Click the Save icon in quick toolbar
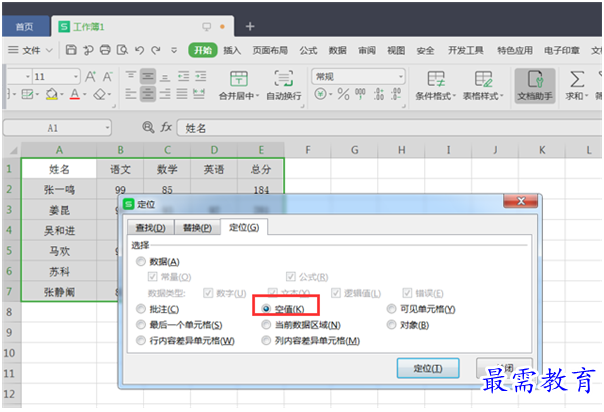 71,50
